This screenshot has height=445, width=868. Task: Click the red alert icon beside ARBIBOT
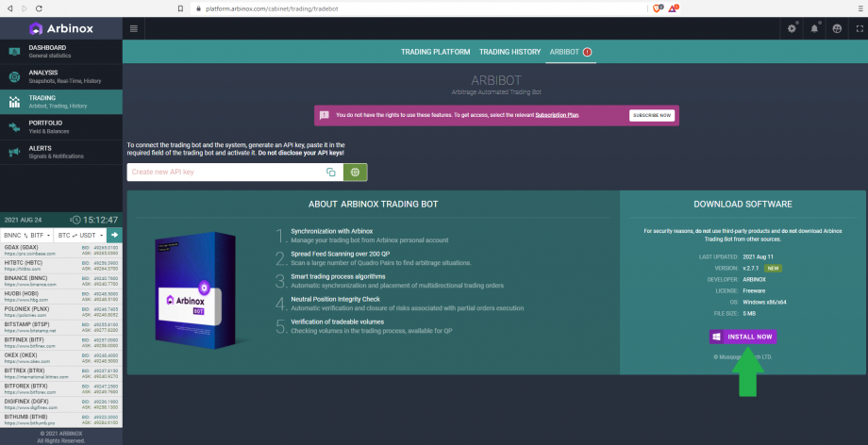point(588,52)
